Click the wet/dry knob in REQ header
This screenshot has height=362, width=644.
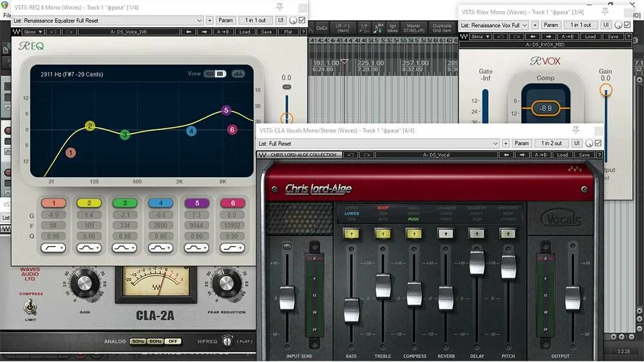[x=293, y=20]
